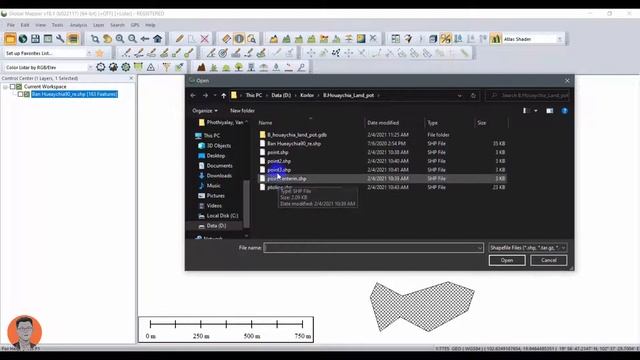
Task: Open the Atlas Shader dropdown
Action: [x=559, y=39]
